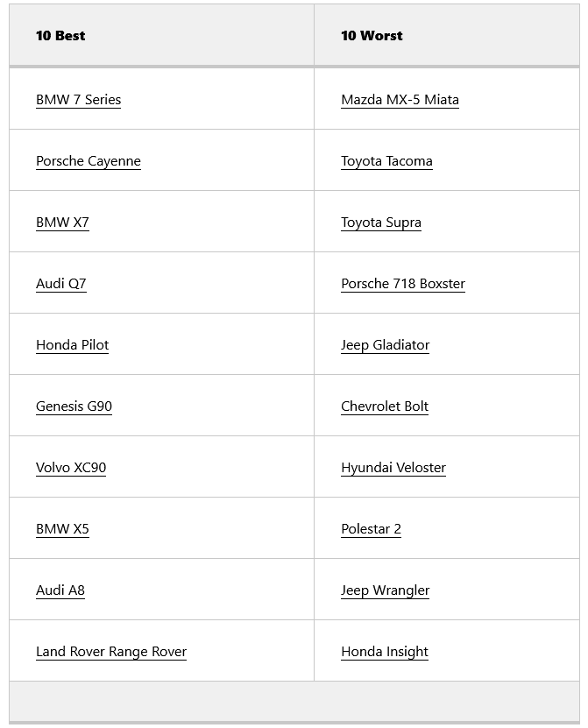The width and height of the screenshot is (588, 728).
Task: Open the Toyota Supra link
Action: click(380, 223)
